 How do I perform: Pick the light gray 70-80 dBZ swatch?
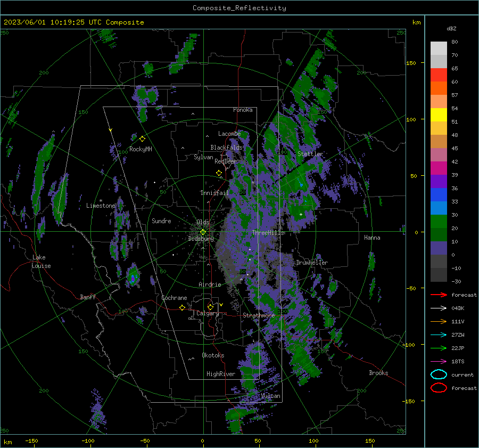click(439, 48)
